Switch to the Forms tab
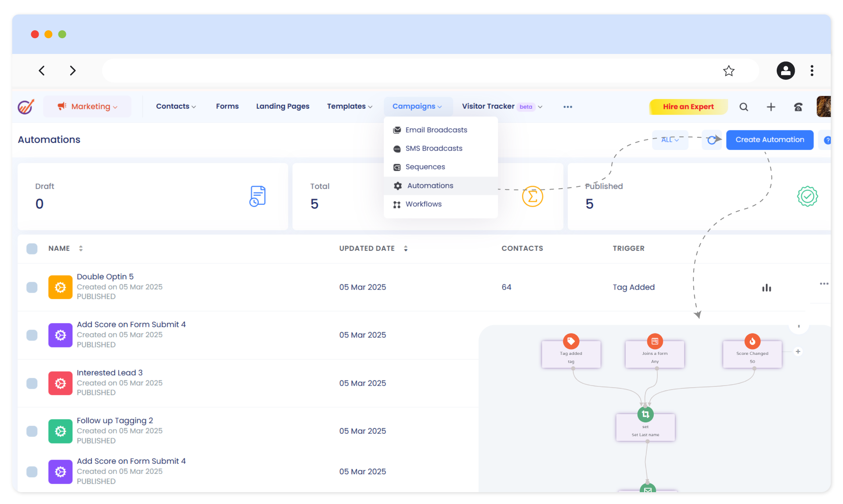 tap(227, 106)
